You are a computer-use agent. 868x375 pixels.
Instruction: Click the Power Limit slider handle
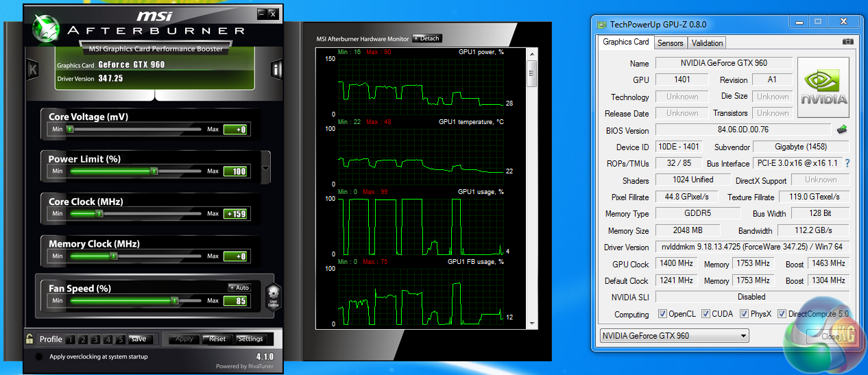pyautogui.click(x=154, y=171)
